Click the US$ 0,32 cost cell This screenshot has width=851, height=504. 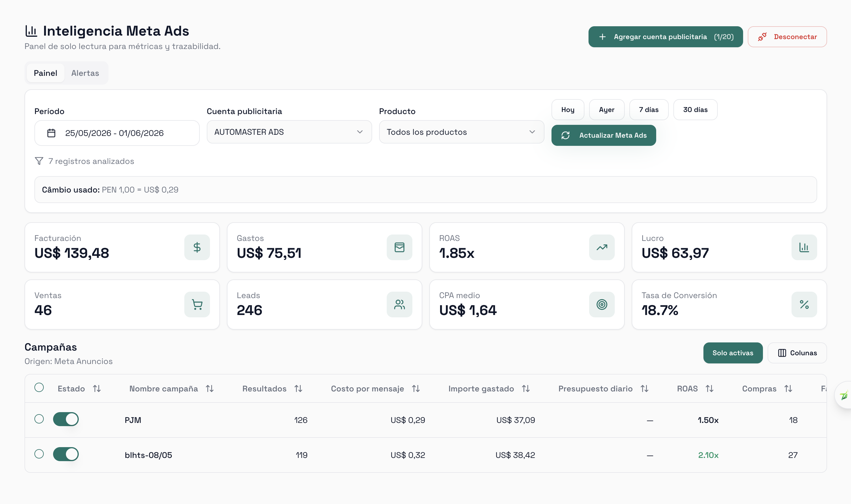(x=407, y=455)
